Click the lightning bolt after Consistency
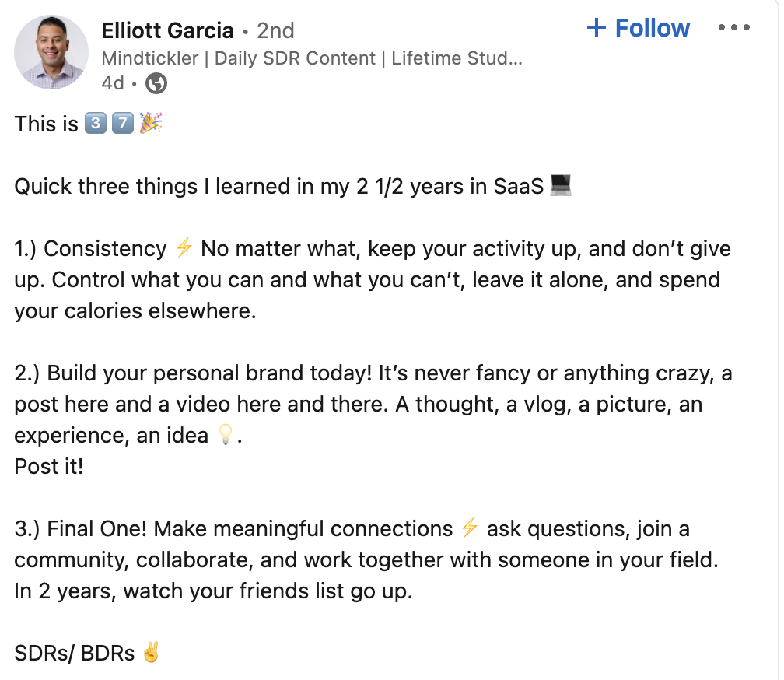Screen dimensions: 784x680 (184, 248)
